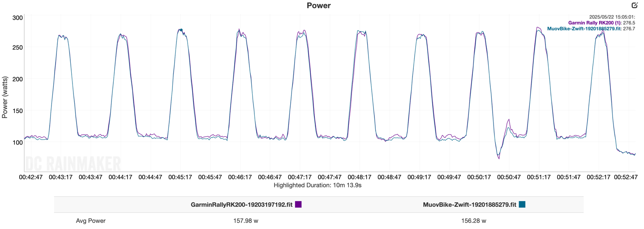
Task: Click the 00:52:47 time axis label
Action: click(626, 177)
